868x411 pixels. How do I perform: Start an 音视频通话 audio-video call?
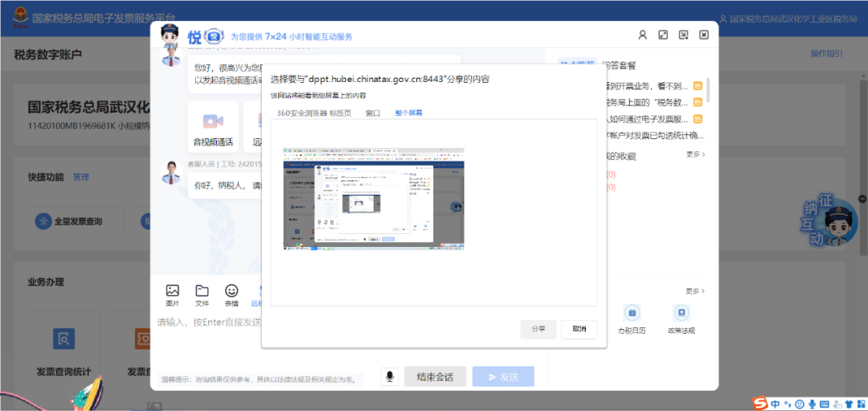click(x=213, y=127)
